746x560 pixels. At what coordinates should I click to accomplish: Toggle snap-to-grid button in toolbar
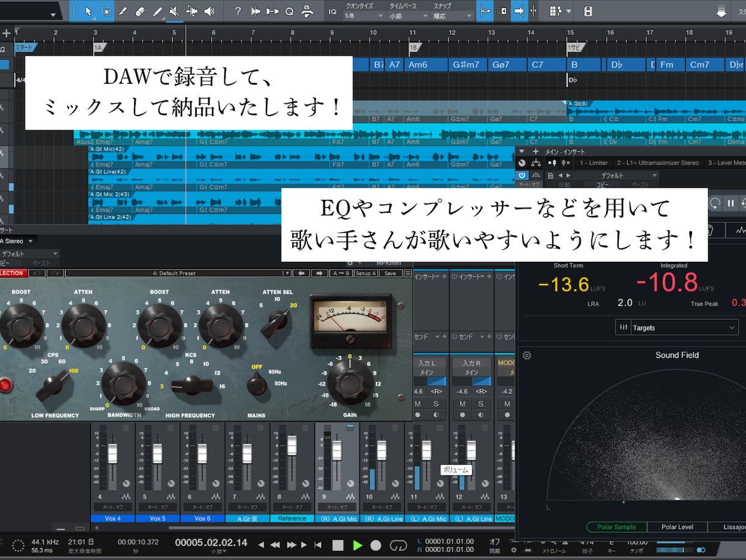pyautogui.click(x=485, y=11)
